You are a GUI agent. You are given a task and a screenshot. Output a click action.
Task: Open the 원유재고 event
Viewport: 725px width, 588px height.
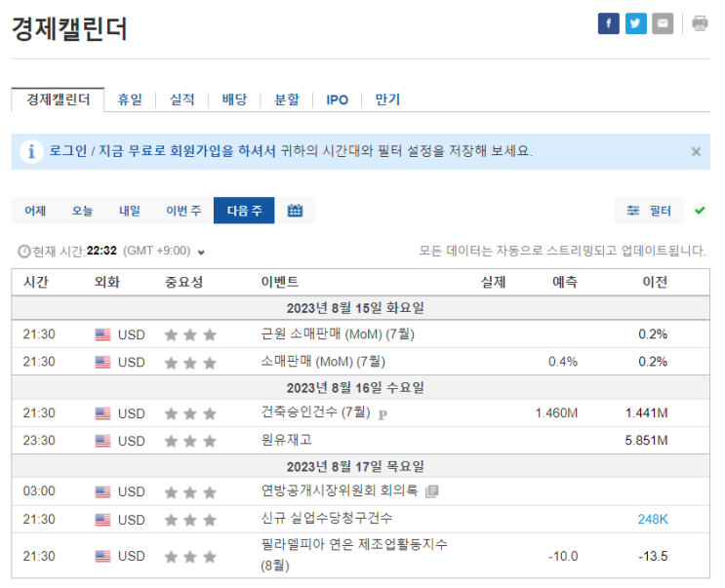(x=287, y=440)
